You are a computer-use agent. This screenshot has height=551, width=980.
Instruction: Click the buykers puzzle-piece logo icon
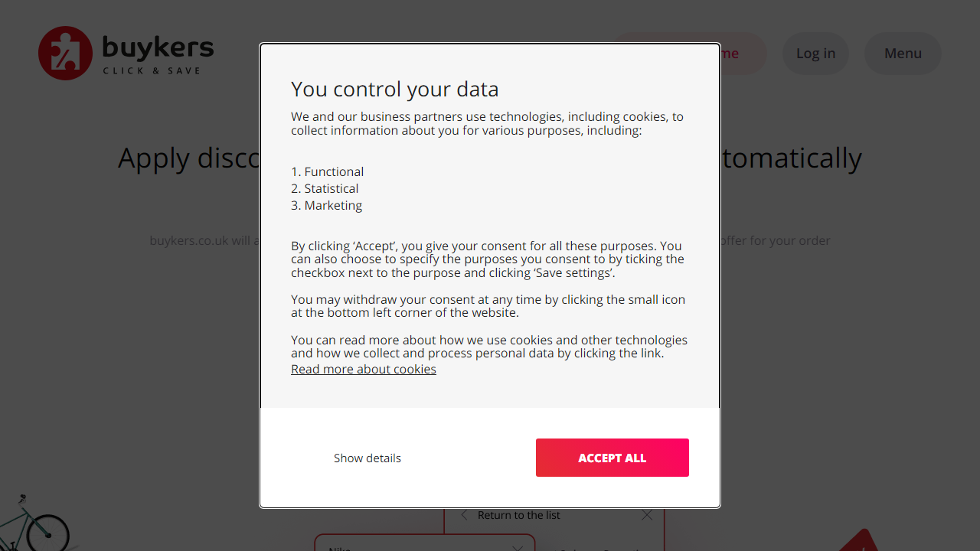[65, 53]
